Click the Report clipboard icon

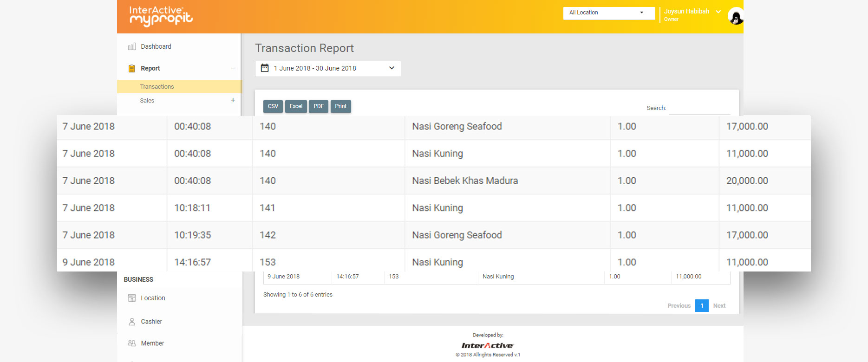pos(132,68)
